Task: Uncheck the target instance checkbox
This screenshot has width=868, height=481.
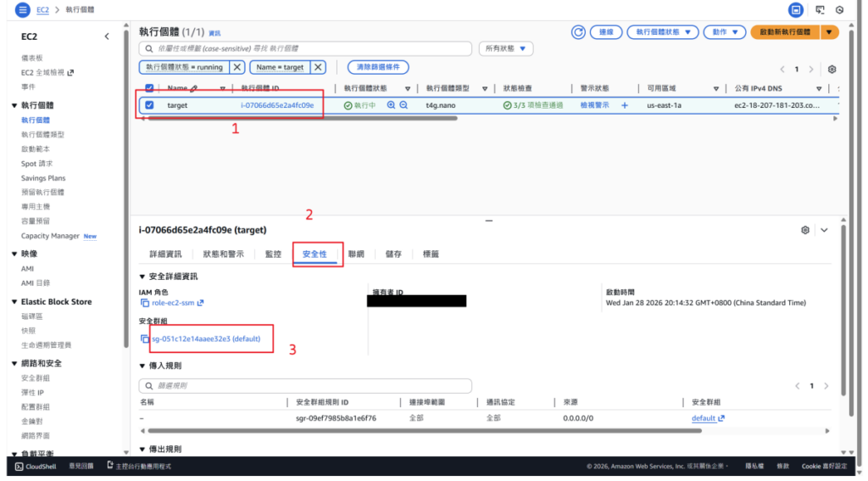Action: [x=150, y=105]
